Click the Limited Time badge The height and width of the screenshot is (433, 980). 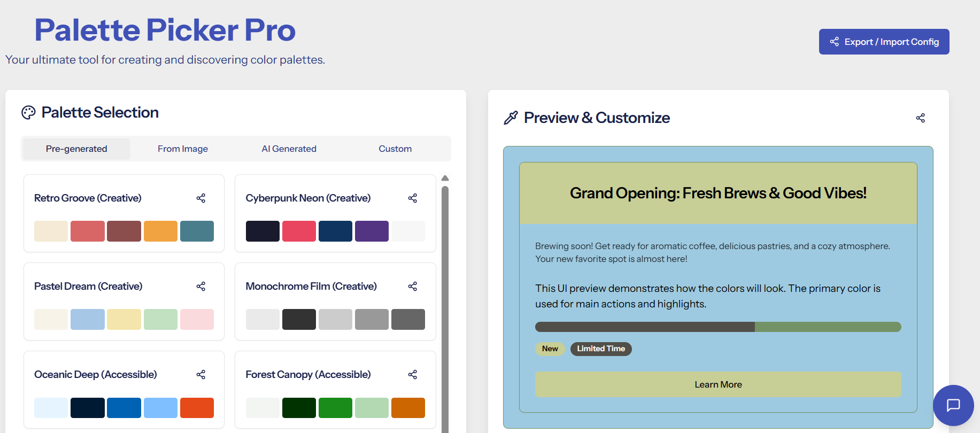click(601, 349)
